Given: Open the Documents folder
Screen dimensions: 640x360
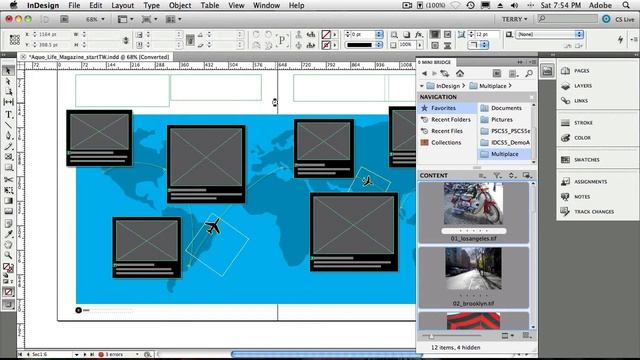Looking at the screenshot, I should (504, 108).
